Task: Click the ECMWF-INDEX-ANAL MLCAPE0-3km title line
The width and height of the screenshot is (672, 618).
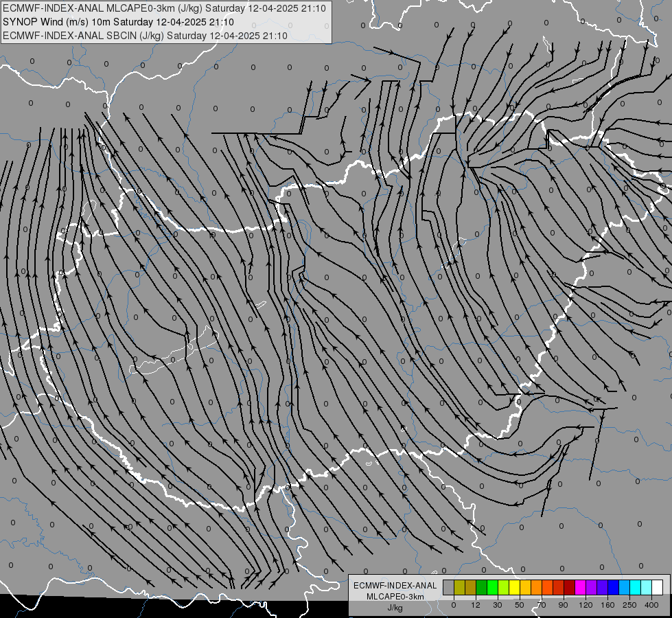Action: 164,8
